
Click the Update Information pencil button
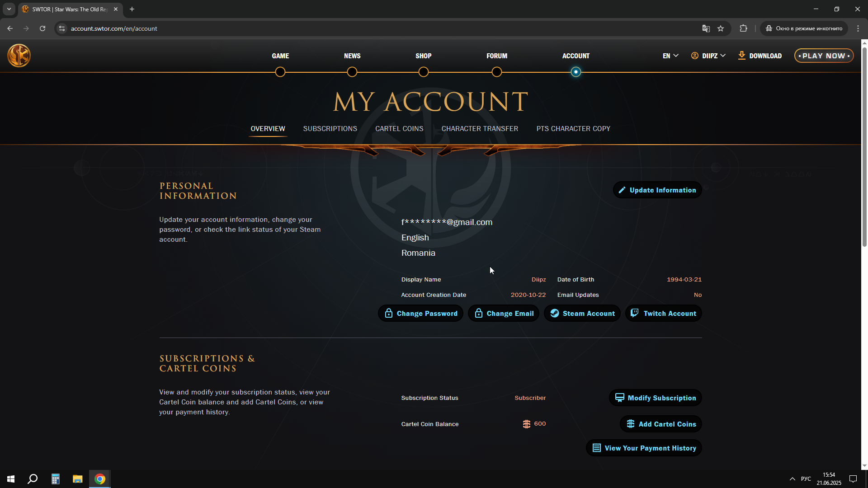coord(657,190)
